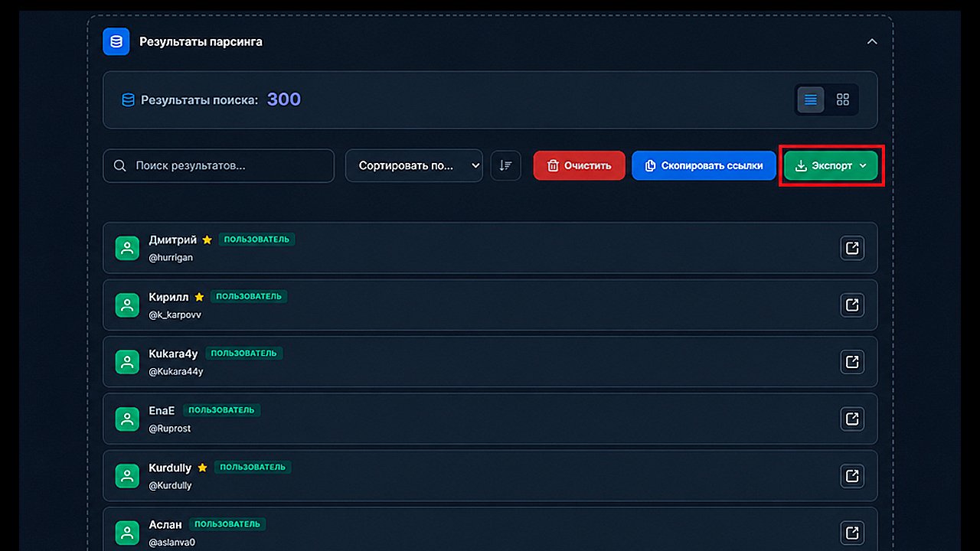This screenshot has width=980, height=551.
Task: Click the blue database icon beside Результаты парсинга
Action: [x=116, y=41]
